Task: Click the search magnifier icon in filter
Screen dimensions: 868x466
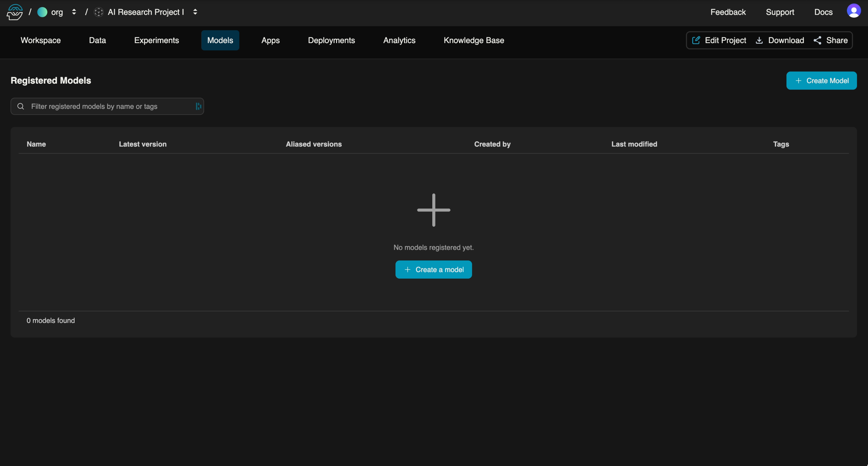Action: tap(21, 107)
